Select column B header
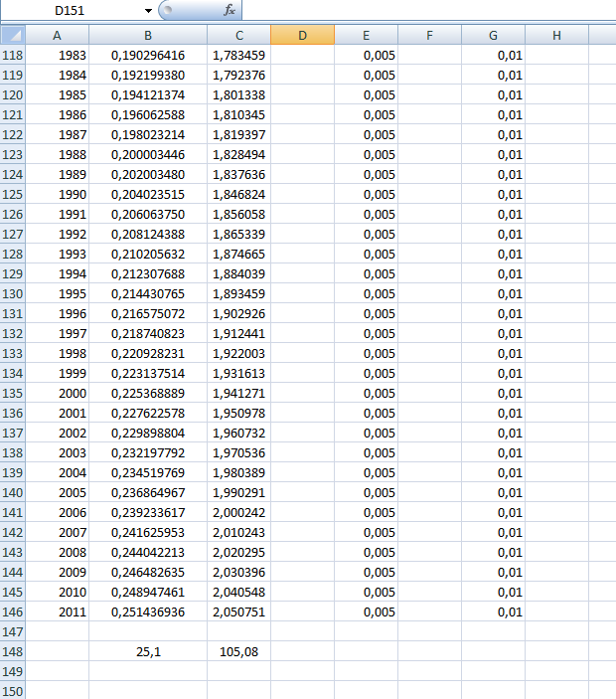The image size is (616, 699). click(147, 35)
